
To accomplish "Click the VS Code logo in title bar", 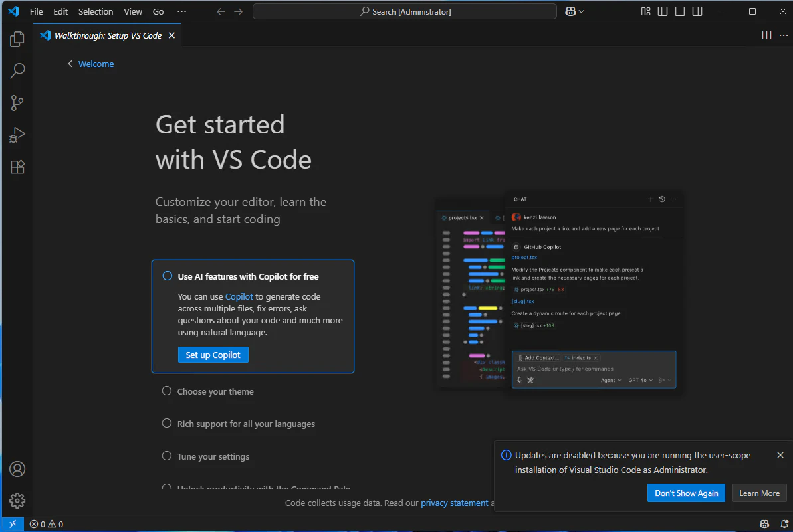I will pos(14,11).
